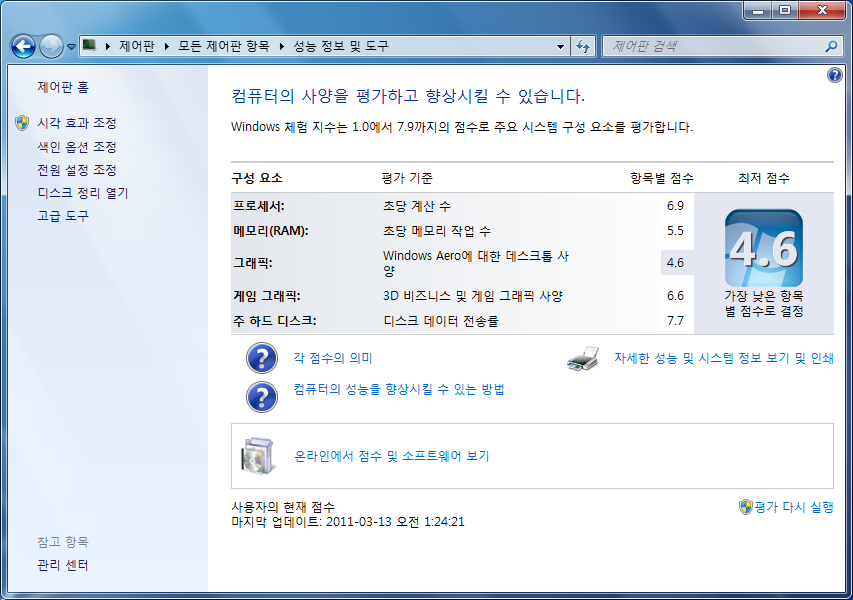
Task: Open 시각 효과 조정
Action: point(77,123)
